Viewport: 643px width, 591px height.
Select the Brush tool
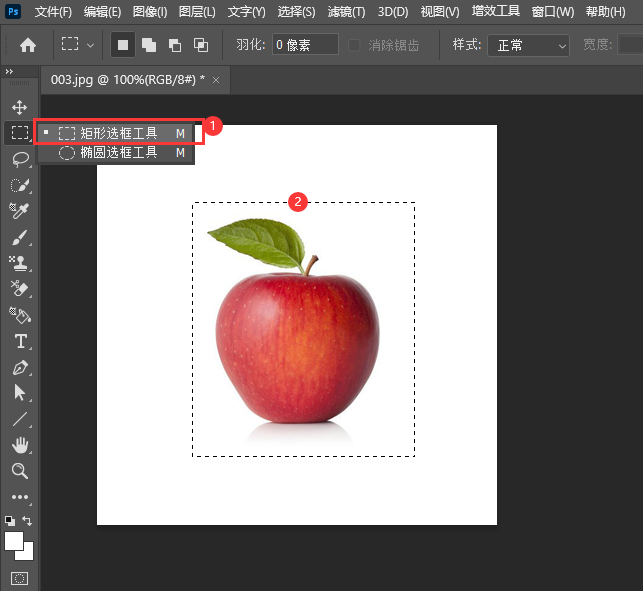point(19,238)
